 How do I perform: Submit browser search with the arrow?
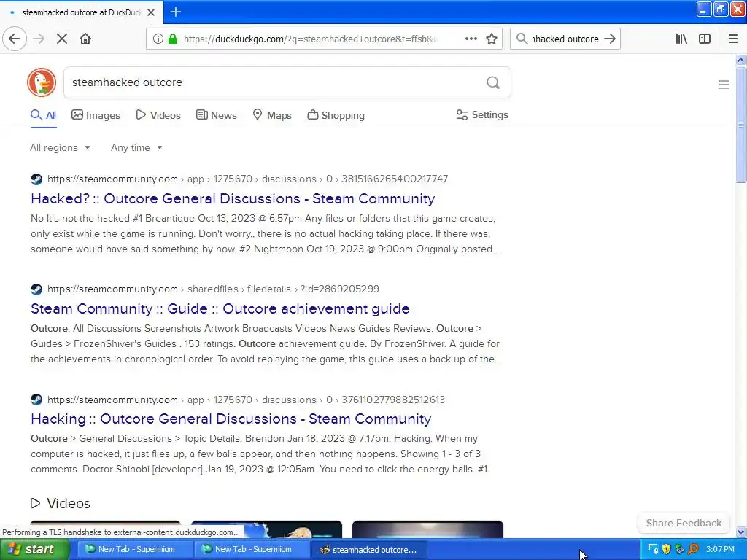tap(610, 39)
